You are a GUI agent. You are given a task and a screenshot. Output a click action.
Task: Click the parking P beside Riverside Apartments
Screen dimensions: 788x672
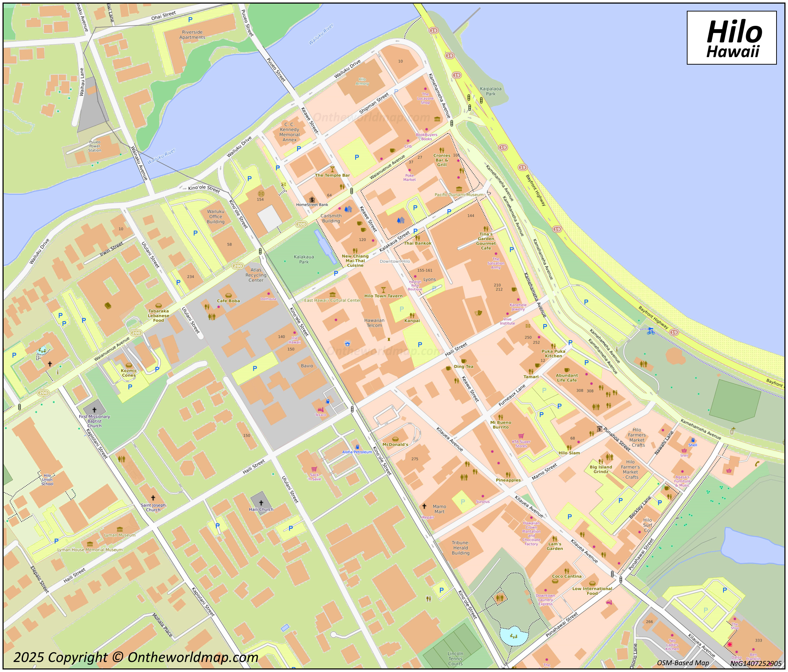(190, 19)
